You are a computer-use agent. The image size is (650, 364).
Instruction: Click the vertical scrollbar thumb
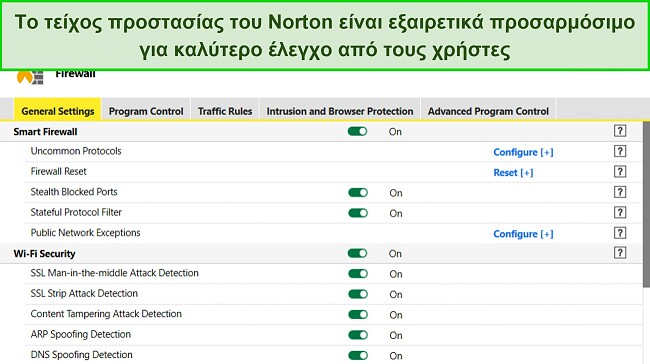[x=646, y=204]
